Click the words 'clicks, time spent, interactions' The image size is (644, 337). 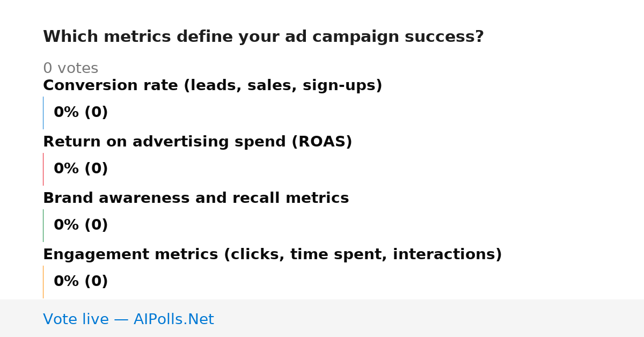[x=363, y=255]
